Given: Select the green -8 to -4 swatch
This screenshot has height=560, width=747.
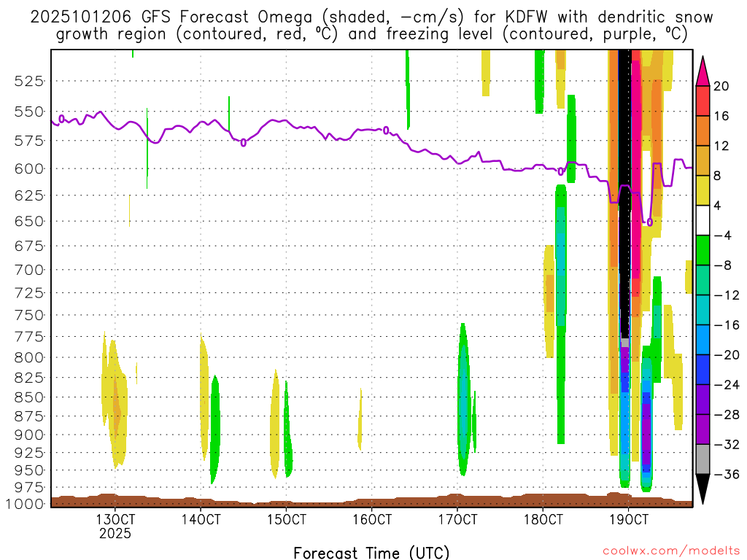Looking at the screenshot, I should [703, 250].
